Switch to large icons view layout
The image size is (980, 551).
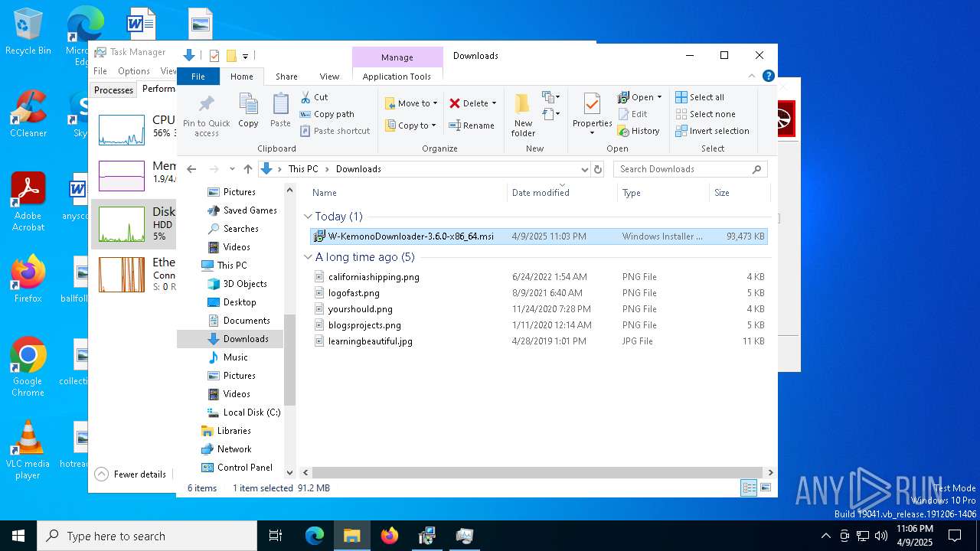click(765, 488)
